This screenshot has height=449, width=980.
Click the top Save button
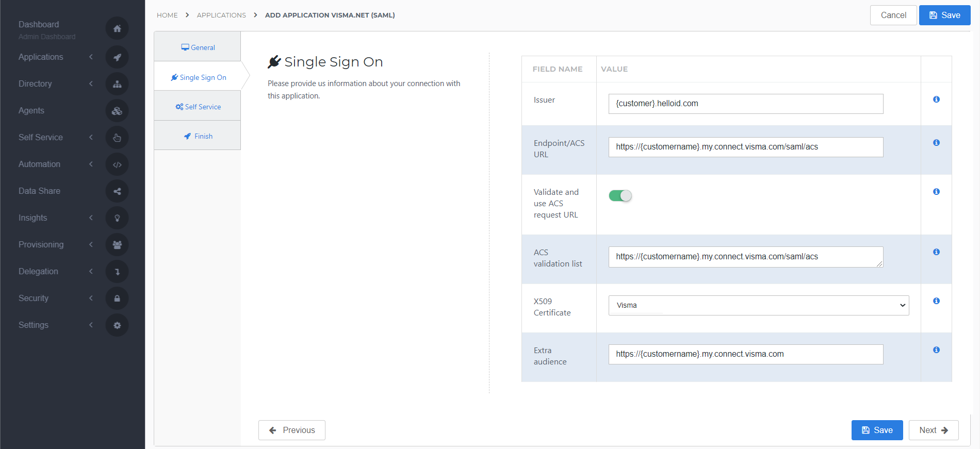coord(944,15)
